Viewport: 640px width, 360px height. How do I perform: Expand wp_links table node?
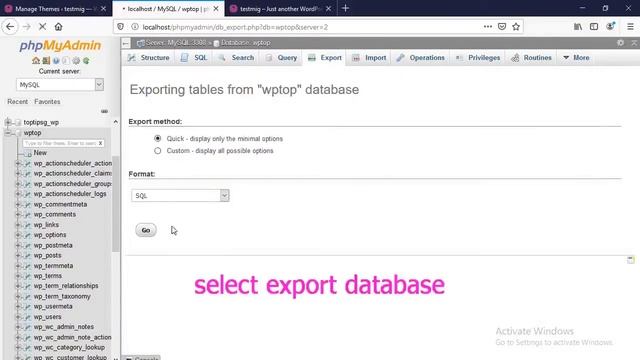(18, 225)
